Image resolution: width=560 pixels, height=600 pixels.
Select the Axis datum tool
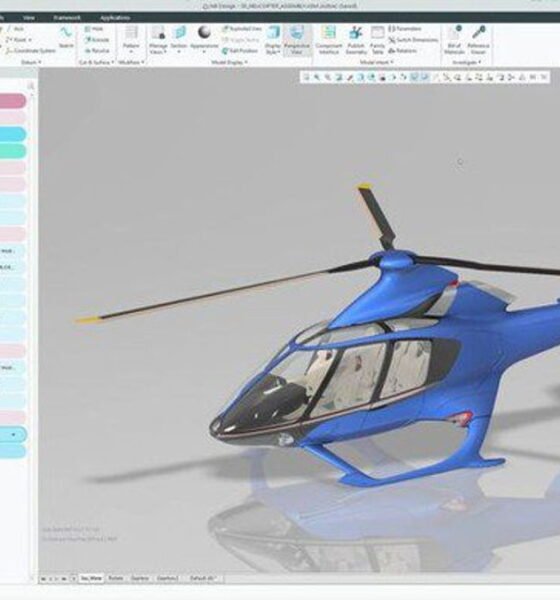[14, 29]
